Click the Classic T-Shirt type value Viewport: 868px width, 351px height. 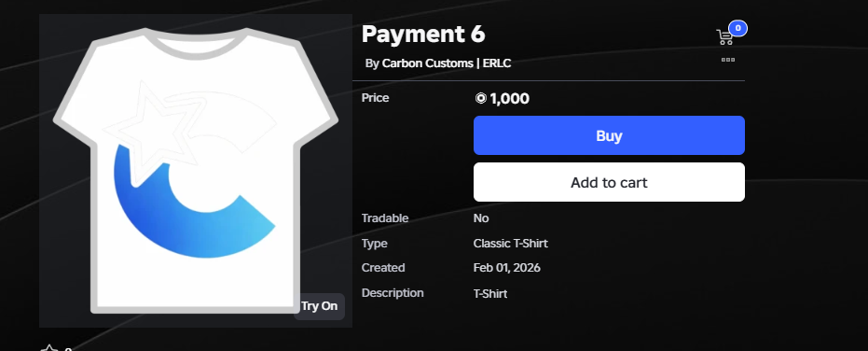click(x=510, y=244)
